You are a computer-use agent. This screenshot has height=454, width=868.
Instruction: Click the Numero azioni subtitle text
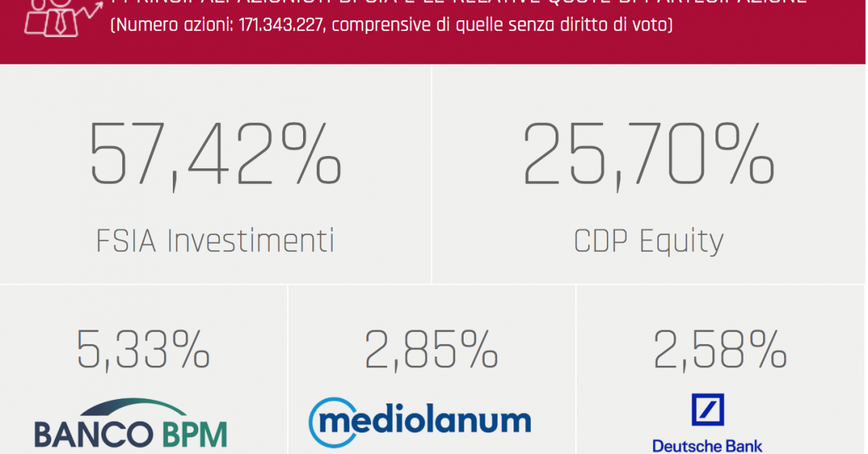(391, 26)
